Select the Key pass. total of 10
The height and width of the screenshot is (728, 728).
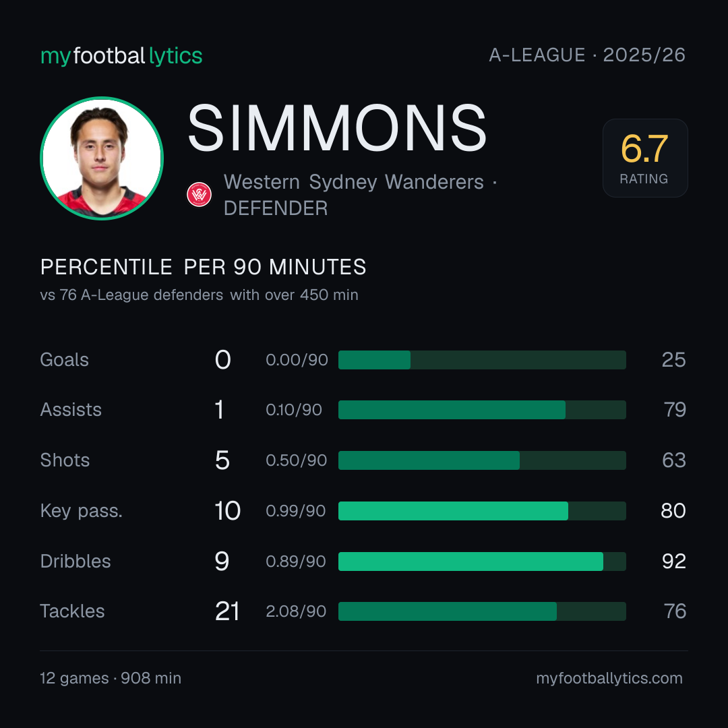[x=228, y=511]
